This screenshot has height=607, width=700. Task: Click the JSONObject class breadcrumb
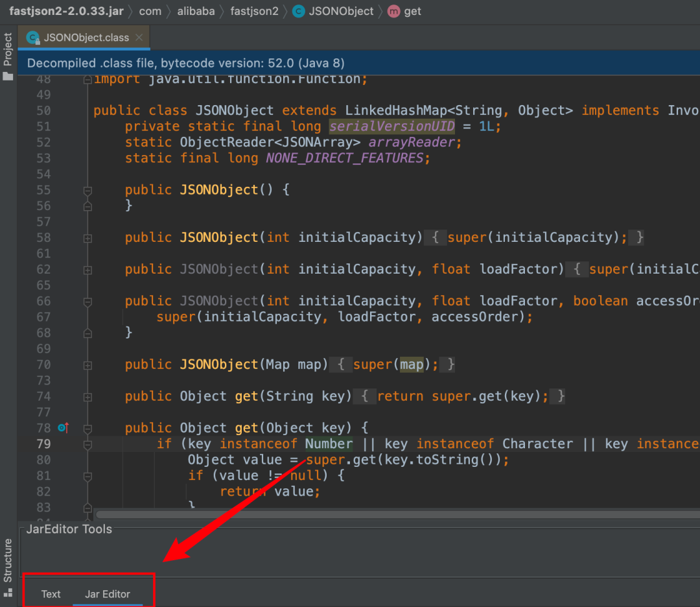pyautogui.click(x=341, y=11)
